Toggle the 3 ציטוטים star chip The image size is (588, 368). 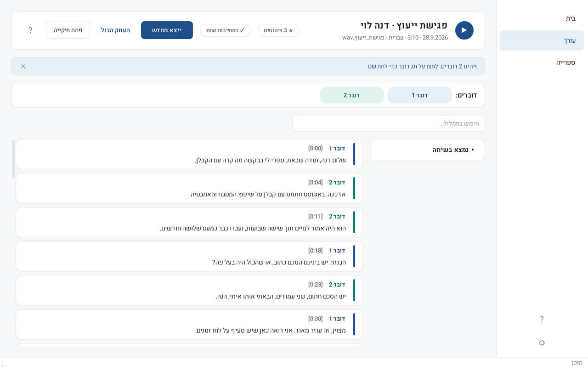(x=278, y=30)
